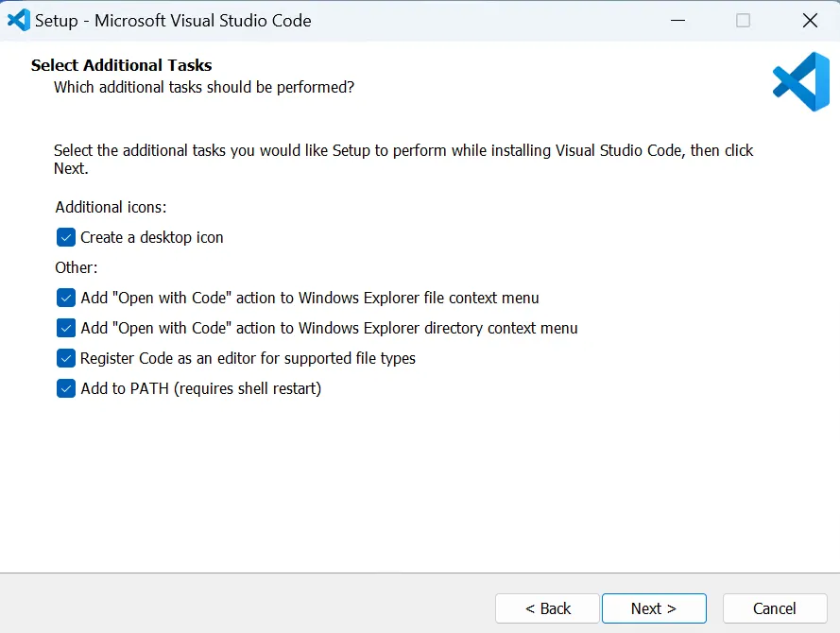Click the Next > button
This screenshot has width=840, height=633.
(654, 608)
